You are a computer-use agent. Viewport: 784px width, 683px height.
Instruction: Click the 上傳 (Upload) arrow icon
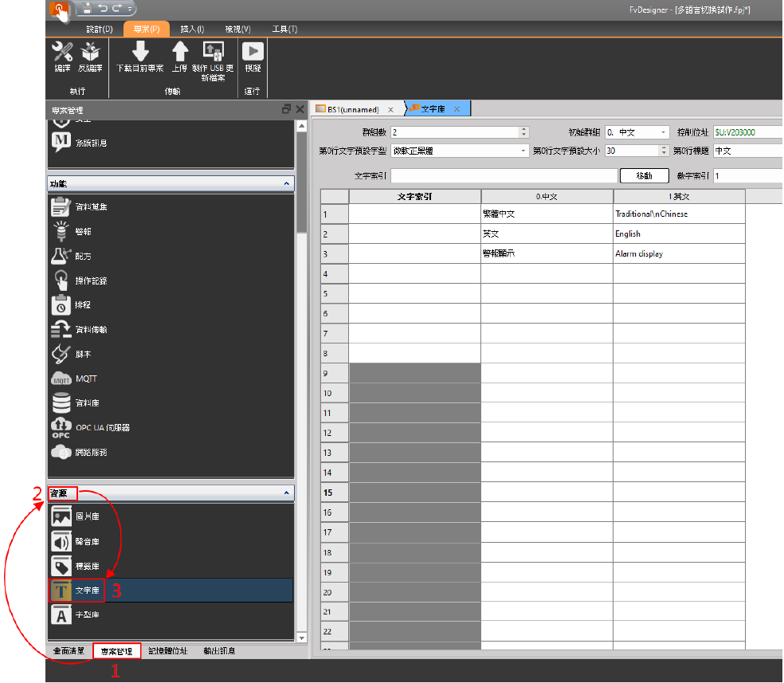pyautogui.click(x=180, y=52)
